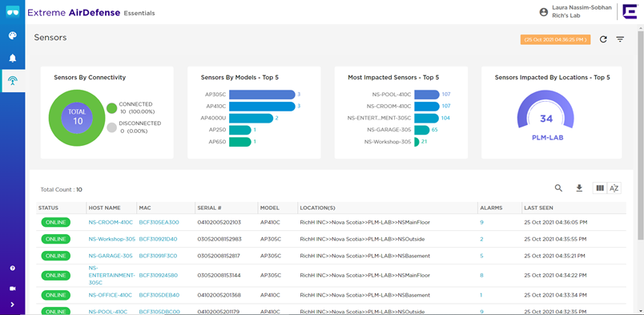
Task: Open the column chooser icon
Action: point(600,188)
